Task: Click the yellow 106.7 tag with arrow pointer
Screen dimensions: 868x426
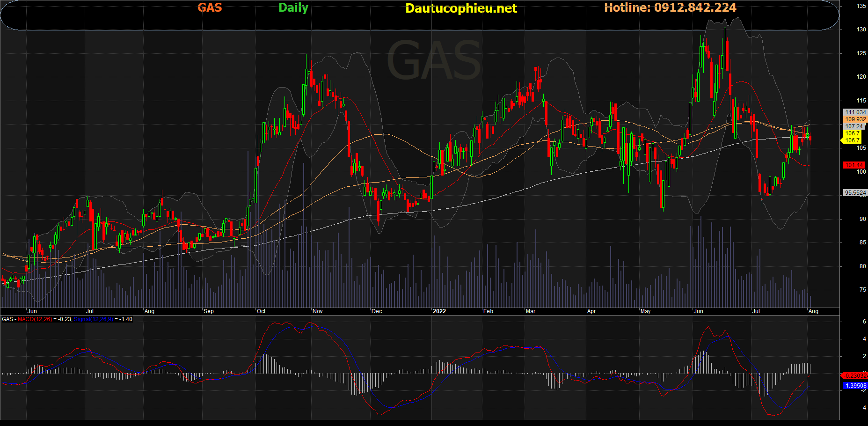Action: coord(852,140)
